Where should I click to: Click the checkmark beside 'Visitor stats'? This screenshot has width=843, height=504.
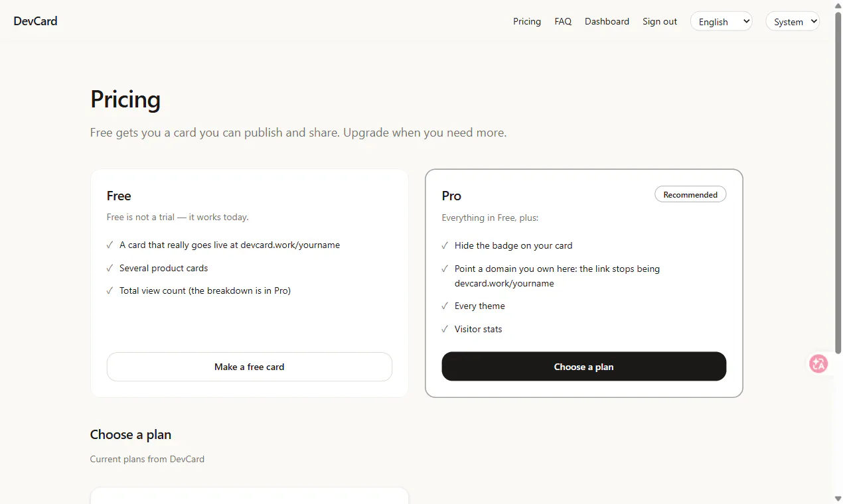click(x=445, y=329)
